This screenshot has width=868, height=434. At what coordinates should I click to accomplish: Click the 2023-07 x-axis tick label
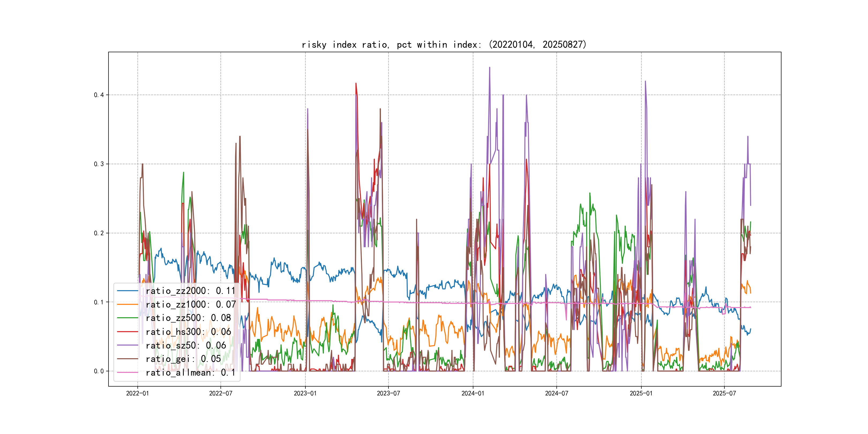[x=388, y=393]
